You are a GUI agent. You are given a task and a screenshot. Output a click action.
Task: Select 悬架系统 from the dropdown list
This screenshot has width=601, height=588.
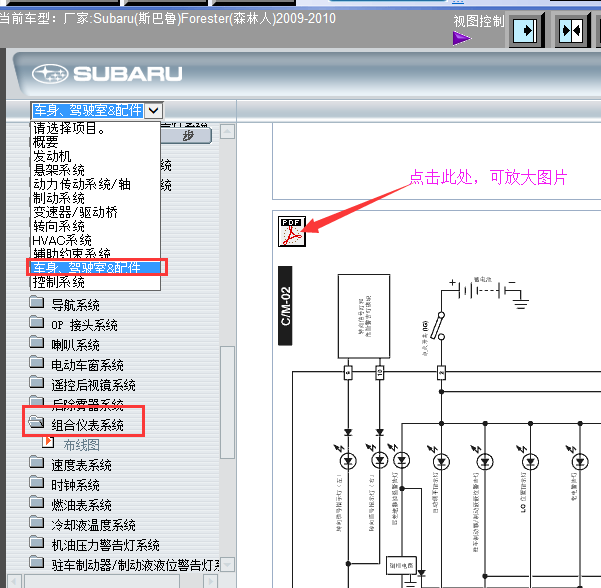pyautogui.click(x=95, y=170)
